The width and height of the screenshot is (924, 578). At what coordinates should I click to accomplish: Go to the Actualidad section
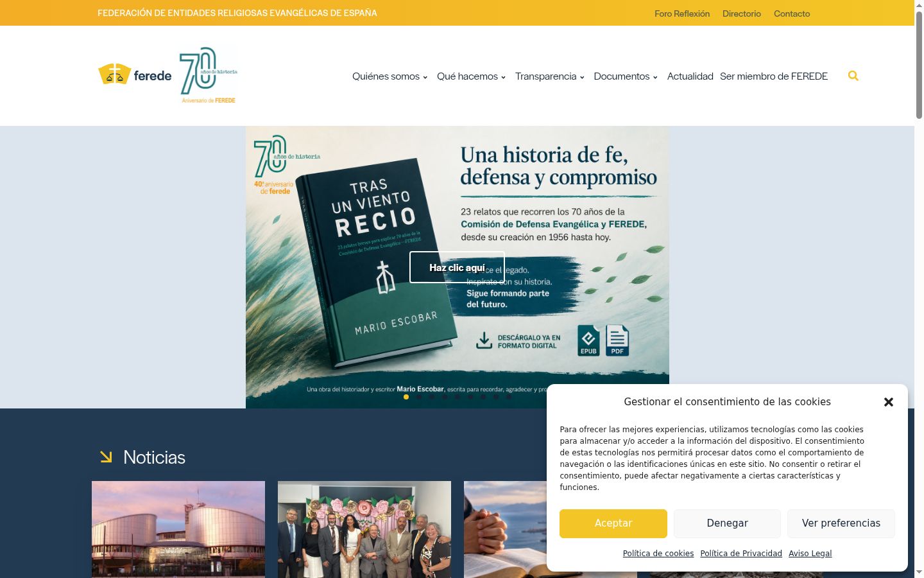tap(690, 76)
